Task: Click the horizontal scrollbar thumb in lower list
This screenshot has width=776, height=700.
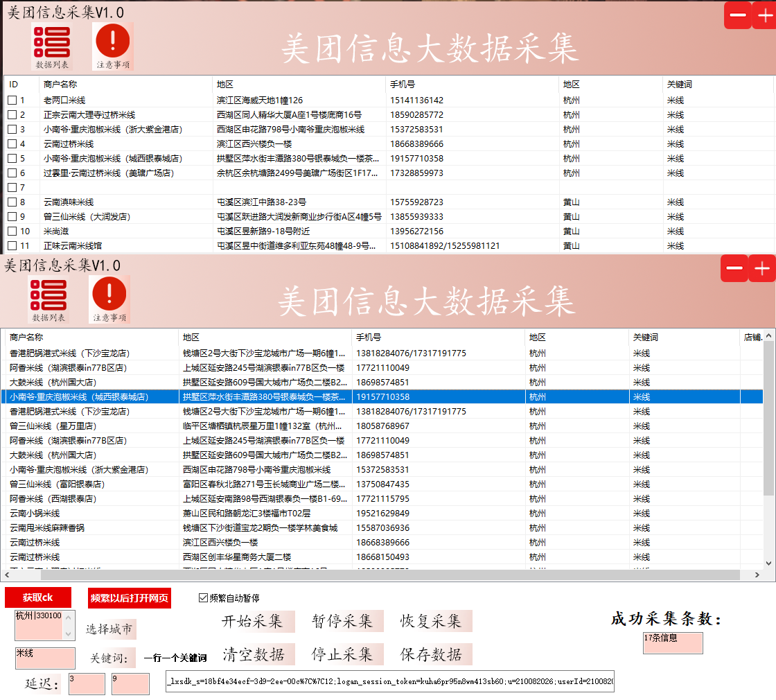Action: point(390,575)
